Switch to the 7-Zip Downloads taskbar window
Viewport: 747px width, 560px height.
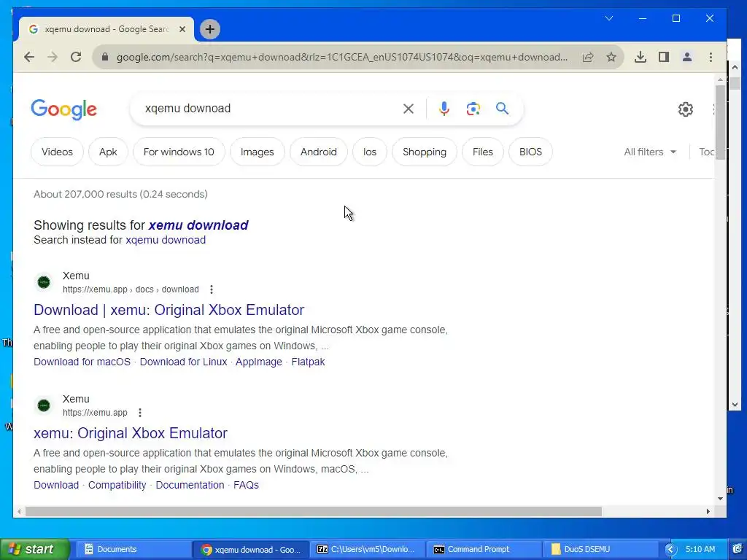(368, 549)
